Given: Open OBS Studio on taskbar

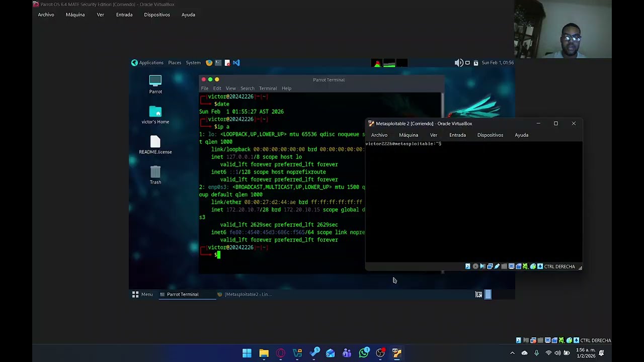Looking at the screenshot, I should pos(380,353).
